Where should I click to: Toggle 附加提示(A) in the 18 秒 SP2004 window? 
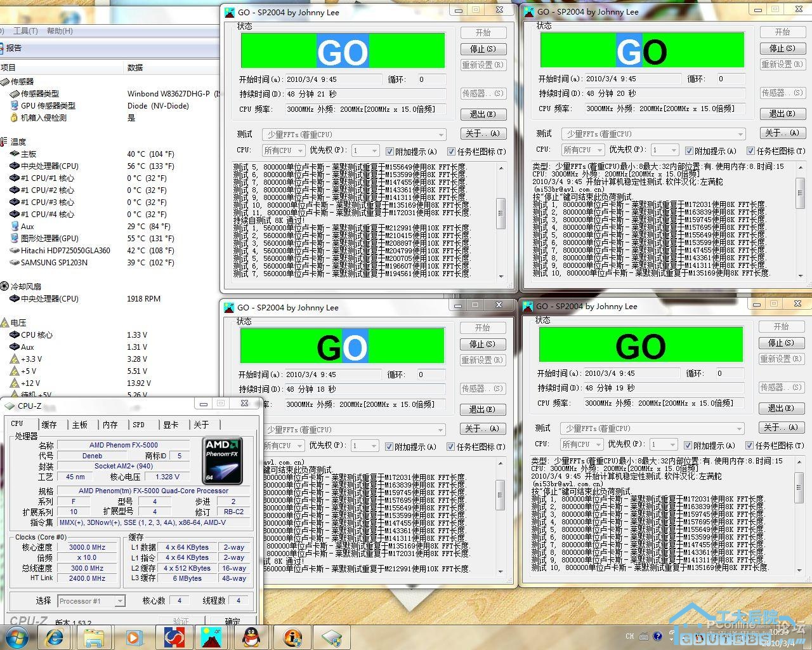tap(390, 446)
